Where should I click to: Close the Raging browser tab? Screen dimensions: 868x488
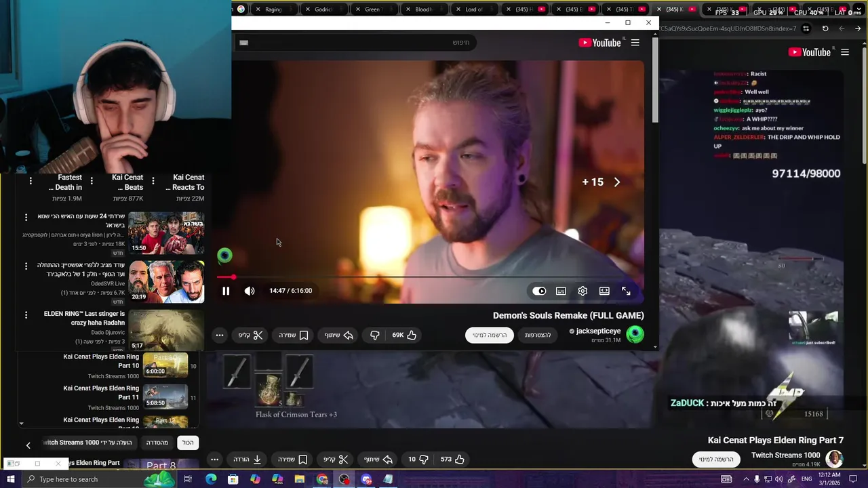258,9
